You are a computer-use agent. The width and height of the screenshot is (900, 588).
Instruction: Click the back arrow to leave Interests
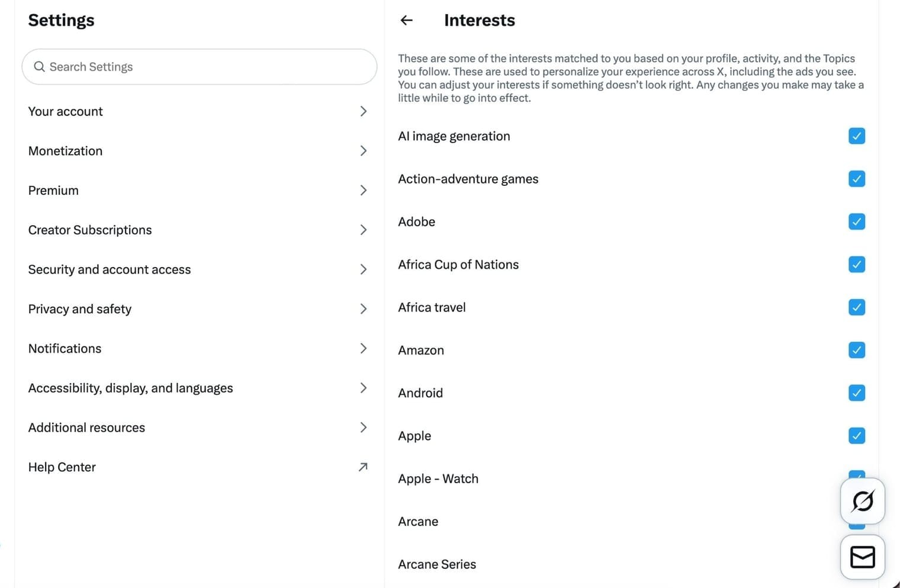point(406,20)
